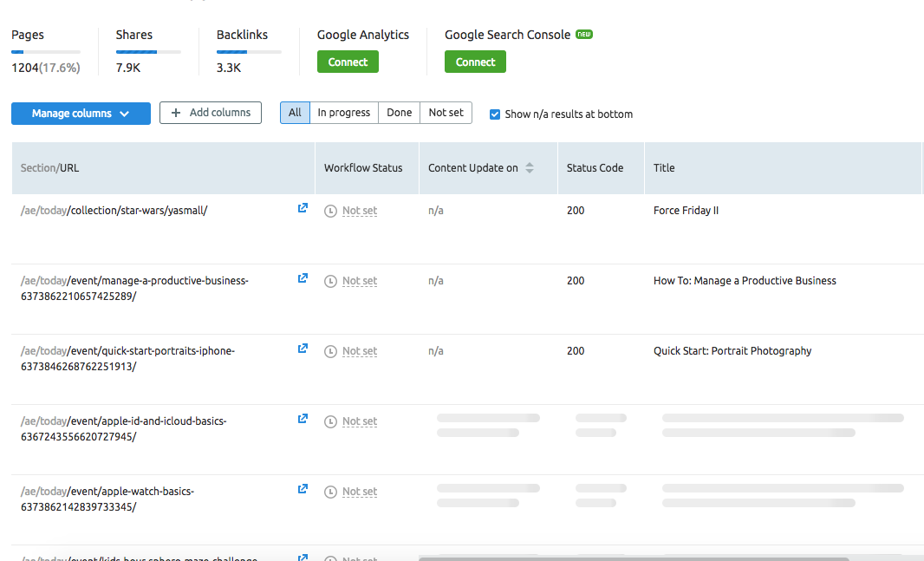Set workflow status for star-wars/yasmall row
The height and width of the screenshot is (561, 924).
[x=360, y=211]
